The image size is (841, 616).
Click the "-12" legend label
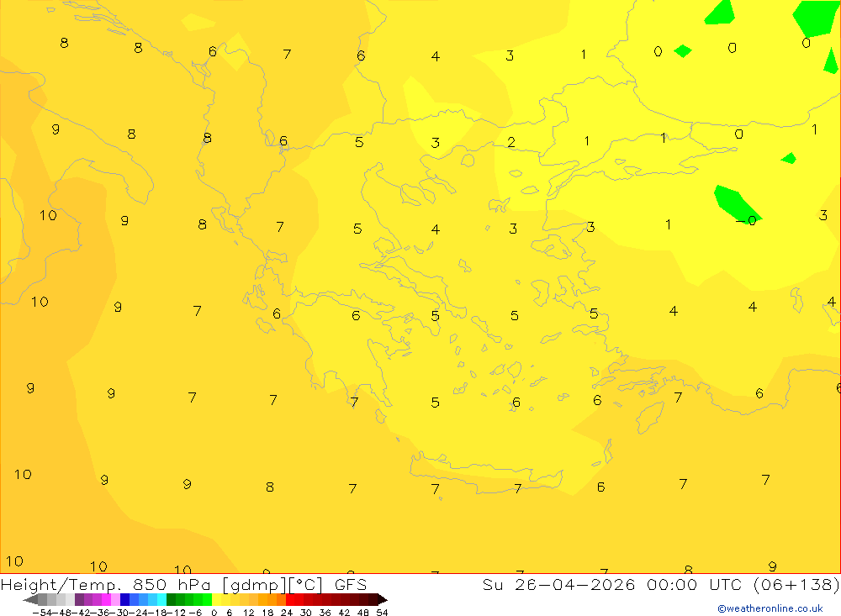coord(177,613)
